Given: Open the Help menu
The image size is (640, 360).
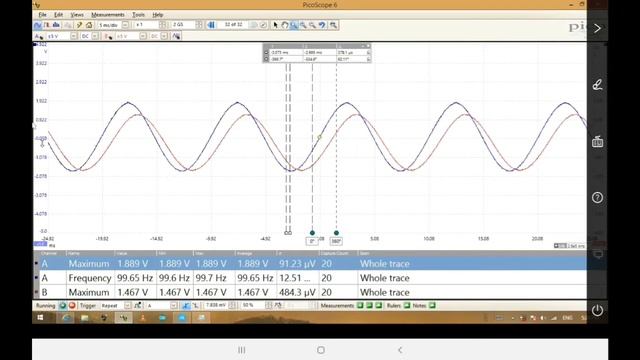Looking at the screenshot, I should click(158, 15).
